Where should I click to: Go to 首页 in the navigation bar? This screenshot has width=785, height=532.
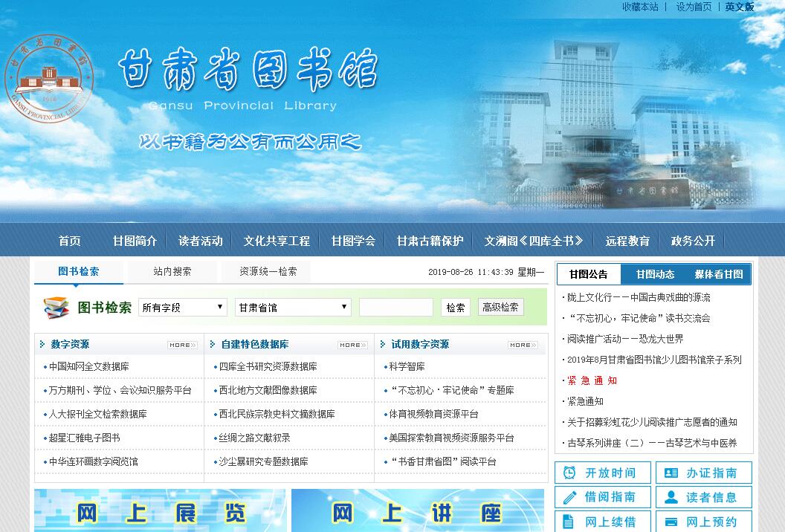pyautogui.click(x=70, y=241)
